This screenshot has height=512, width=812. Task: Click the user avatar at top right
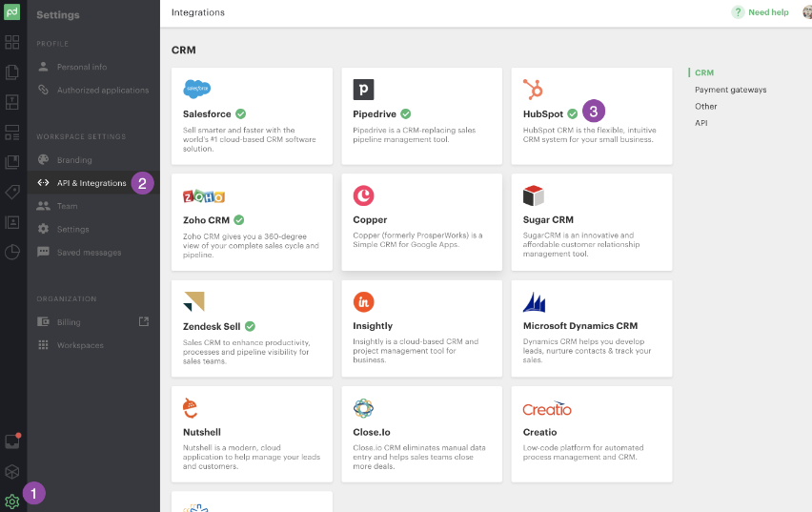pyautogui.click(x=807, y=12)
